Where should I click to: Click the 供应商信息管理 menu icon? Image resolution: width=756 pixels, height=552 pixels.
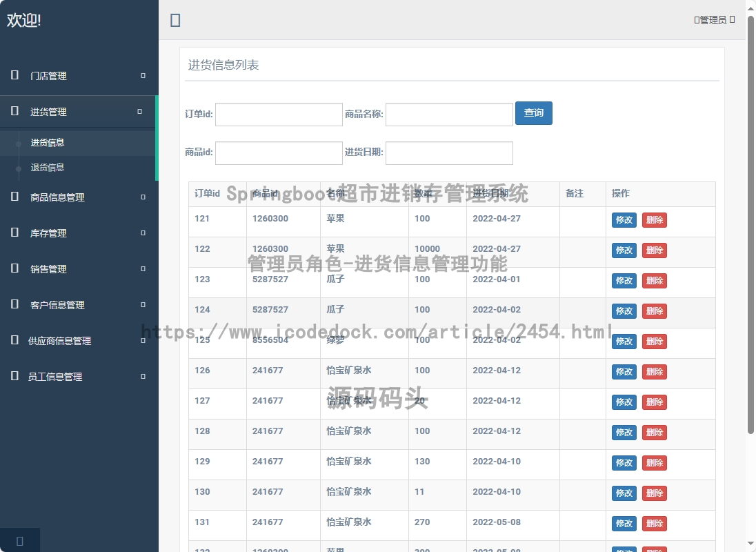14,340
